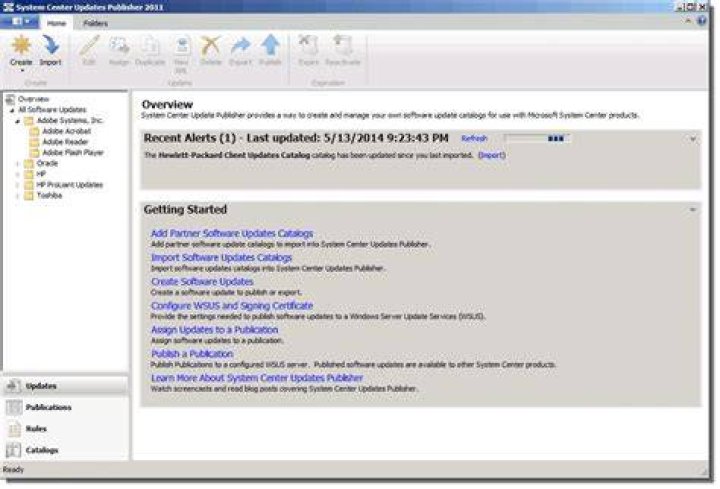Select All Software Updates tree node
The image size is (720, 489).
[52, 110]
